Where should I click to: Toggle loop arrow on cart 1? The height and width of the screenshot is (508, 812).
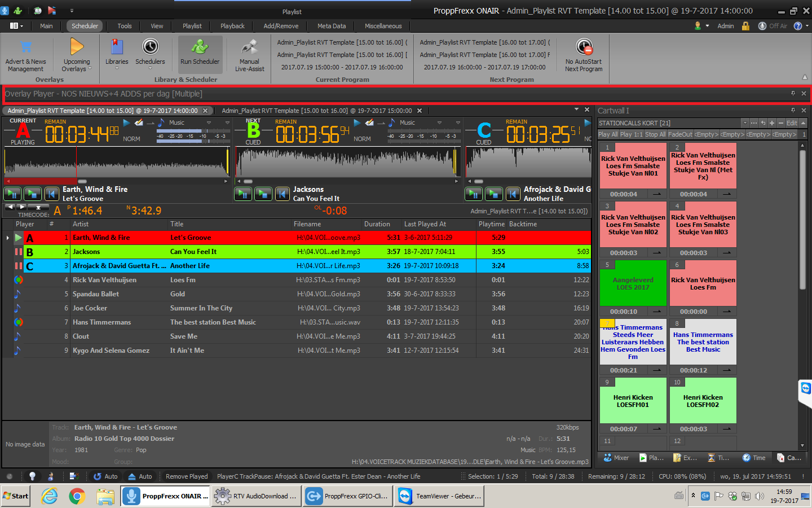(x=657, y=194)
